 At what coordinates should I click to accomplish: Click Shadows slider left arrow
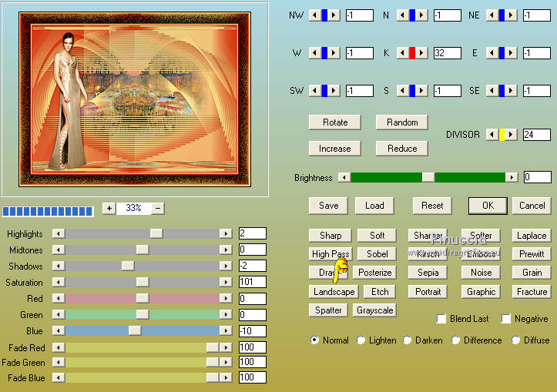coord(59,266)
